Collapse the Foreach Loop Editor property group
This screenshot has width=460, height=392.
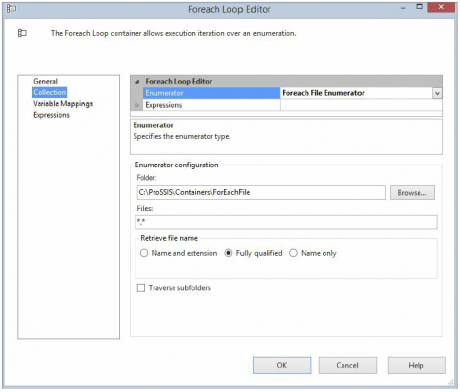137,82
